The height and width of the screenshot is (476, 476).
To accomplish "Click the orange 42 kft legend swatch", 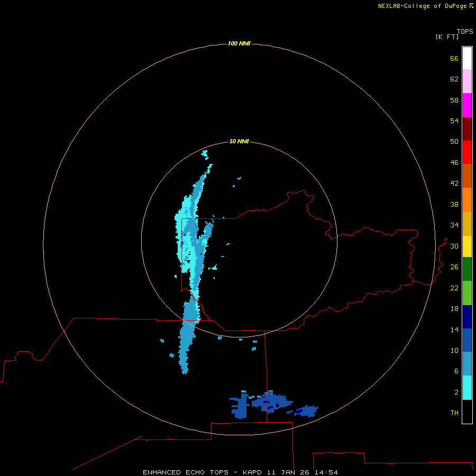I will click(467, 200).
